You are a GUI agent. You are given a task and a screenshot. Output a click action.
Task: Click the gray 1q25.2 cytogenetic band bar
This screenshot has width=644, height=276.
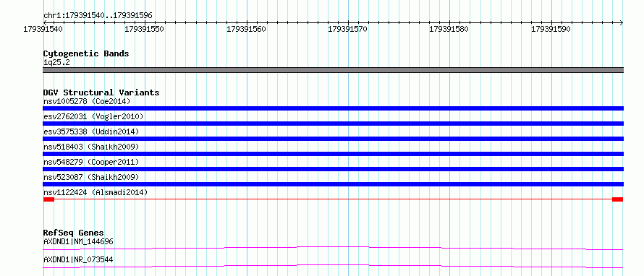(x=333, y=70)
